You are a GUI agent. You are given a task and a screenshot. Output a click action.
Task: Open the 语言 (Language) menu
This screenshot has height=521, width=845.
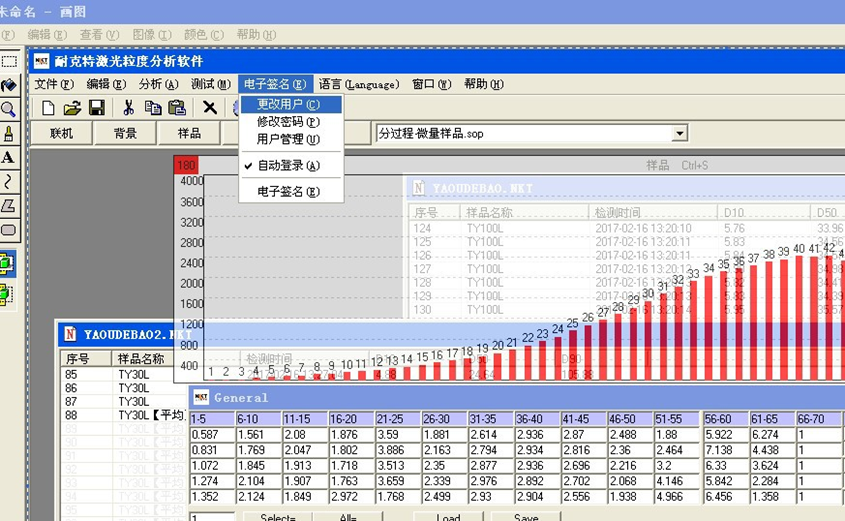click(x=359, y=84)
